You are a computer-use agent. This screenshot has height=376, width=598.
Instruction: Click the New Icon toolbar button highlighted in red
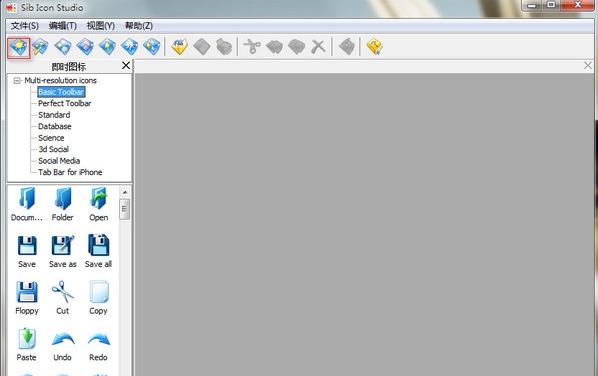18,48
